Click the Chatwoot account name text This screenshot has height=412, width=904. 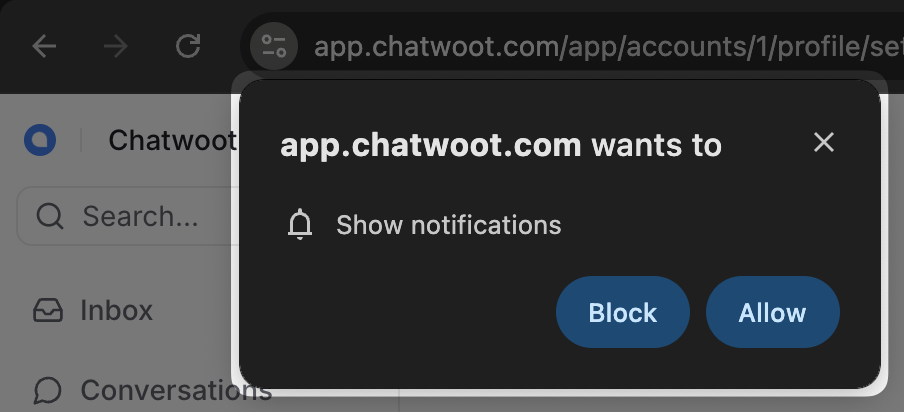click(172, 140)
